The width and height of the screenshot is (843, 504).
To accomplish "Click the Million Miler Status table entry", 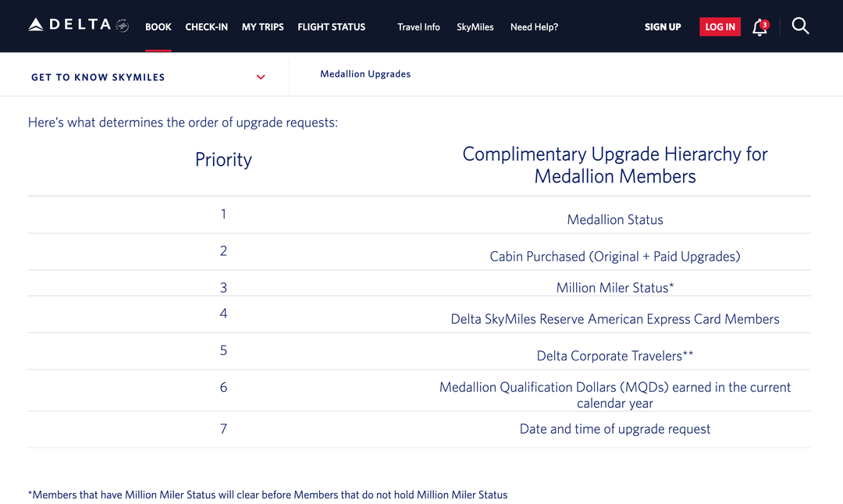I will coord(615,287).
